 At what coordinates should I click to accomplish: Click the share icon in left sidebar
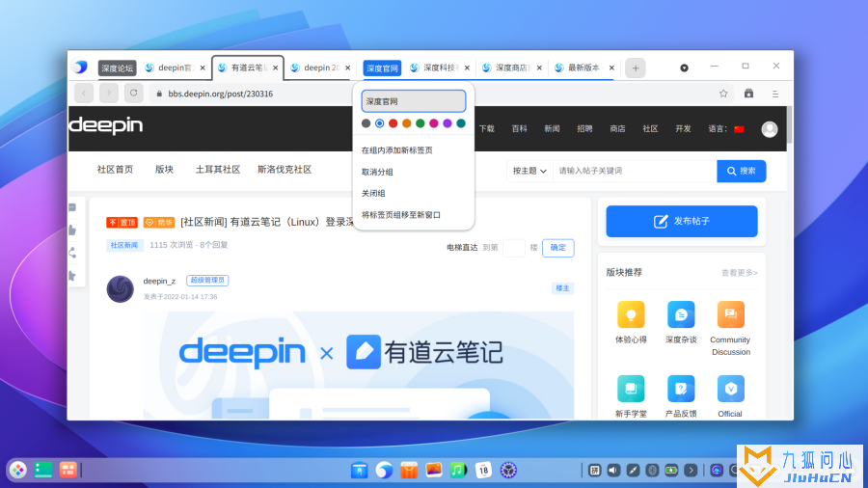pos(72,253)
